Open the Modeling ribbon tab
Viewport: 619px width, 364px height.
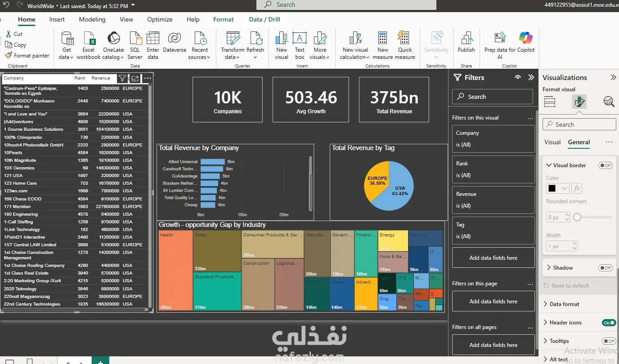(92, 19)
